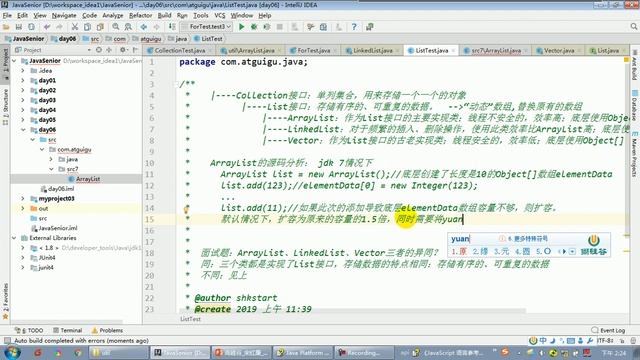
Task: Start Debug with the bug icon
Action: (254, 27)
